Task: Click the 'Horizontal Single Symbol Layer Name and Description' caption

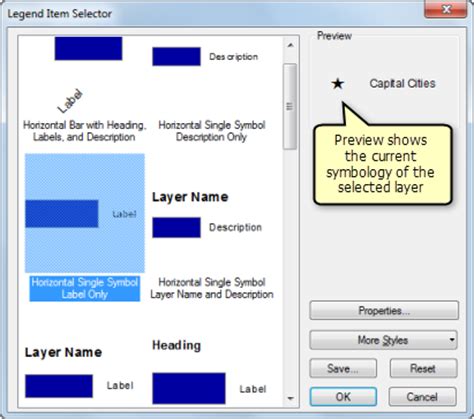Action: coord(212,288)
